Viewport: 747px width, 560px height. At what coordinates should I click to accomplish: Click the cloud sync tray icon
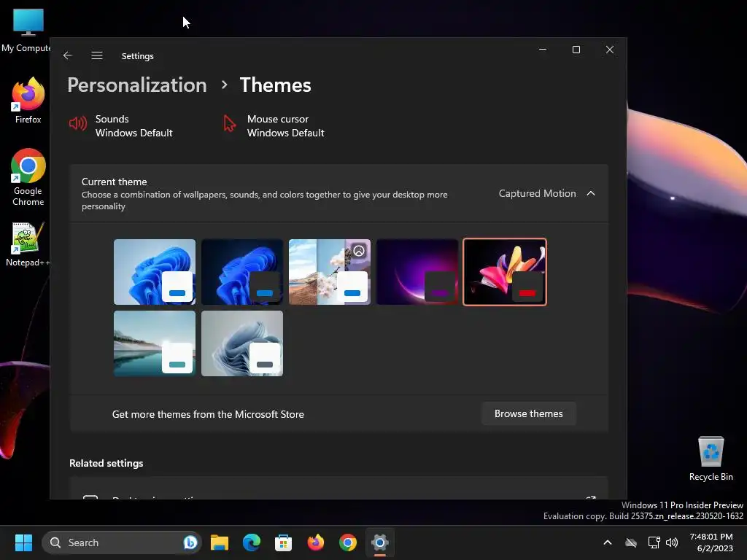pyautogui.click(x=631, y=542)
